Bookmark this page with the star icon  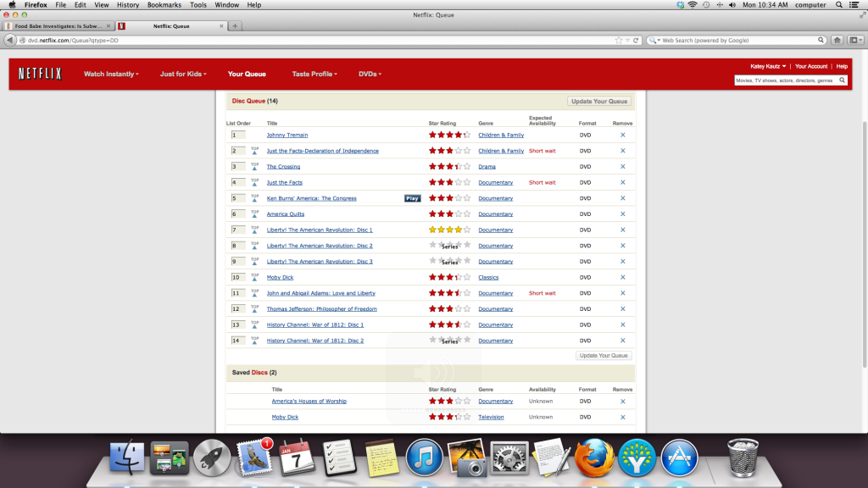pyautogui.click(x=618, y=41)
